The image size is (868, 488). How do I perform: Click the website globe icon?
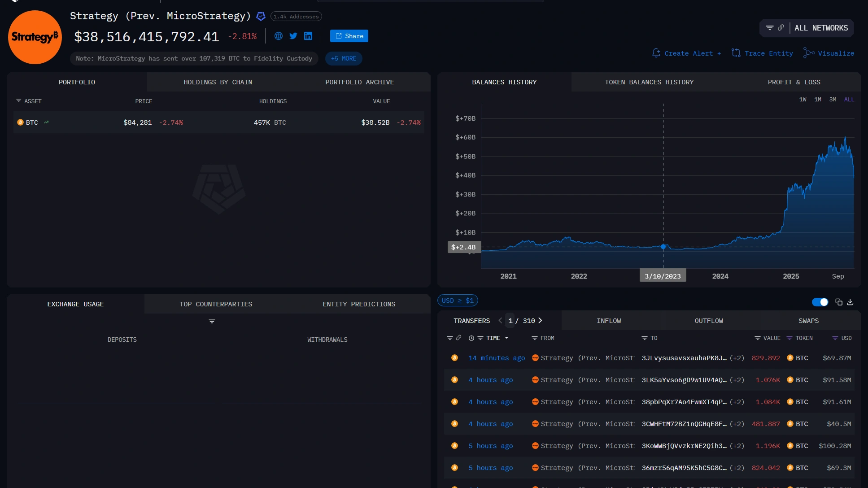279,36
